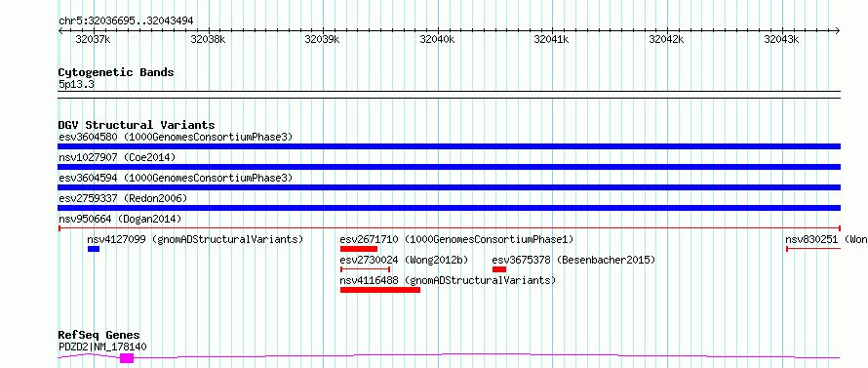
Task: Click the left arrow of the coordinate ruler
Action: 60,30
